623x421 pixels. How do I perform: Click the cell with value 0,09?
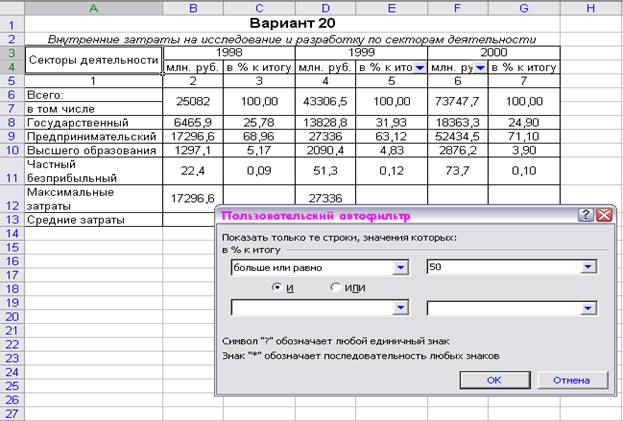pos(259,171)
